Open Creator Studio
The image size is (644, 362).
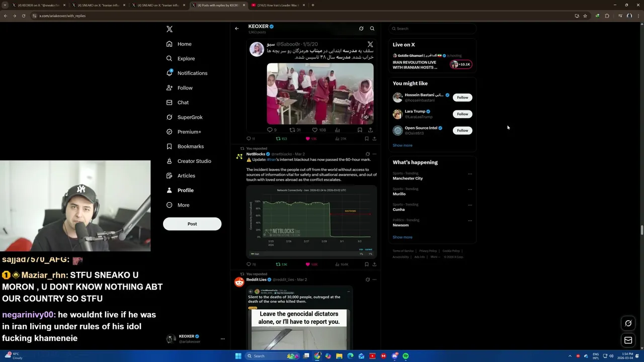point(189,161)
